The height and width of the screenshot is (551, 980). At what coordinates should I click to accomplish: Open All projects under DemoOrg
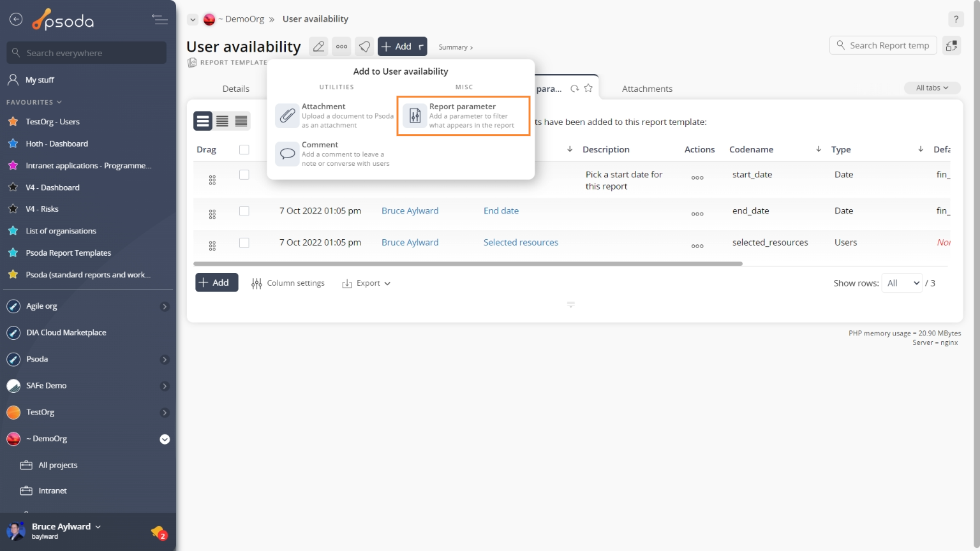point(57,466)
